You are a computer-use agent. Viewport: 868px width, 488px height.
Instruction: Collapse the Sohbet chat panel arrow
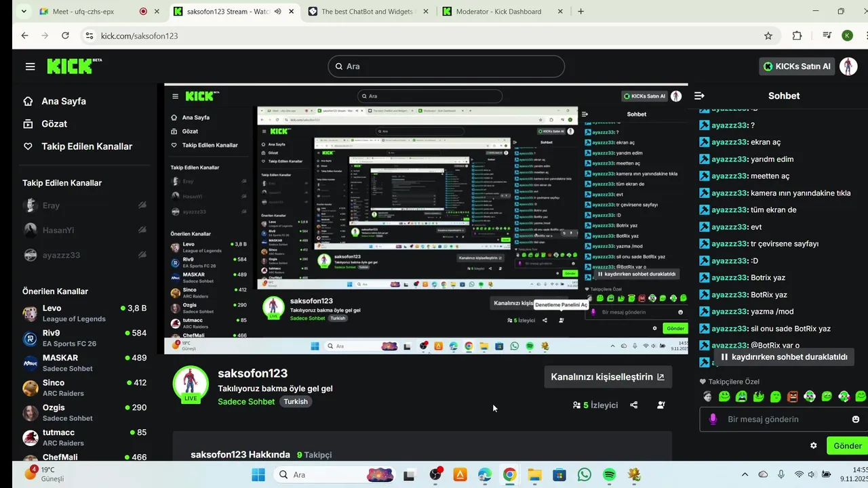(699, 96)
